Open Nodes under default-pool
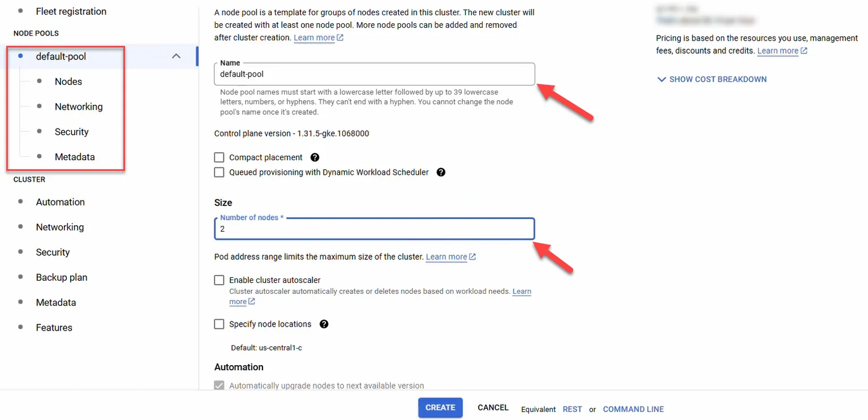Viewport: 868px width, 420px height. [x=68, y=82]
